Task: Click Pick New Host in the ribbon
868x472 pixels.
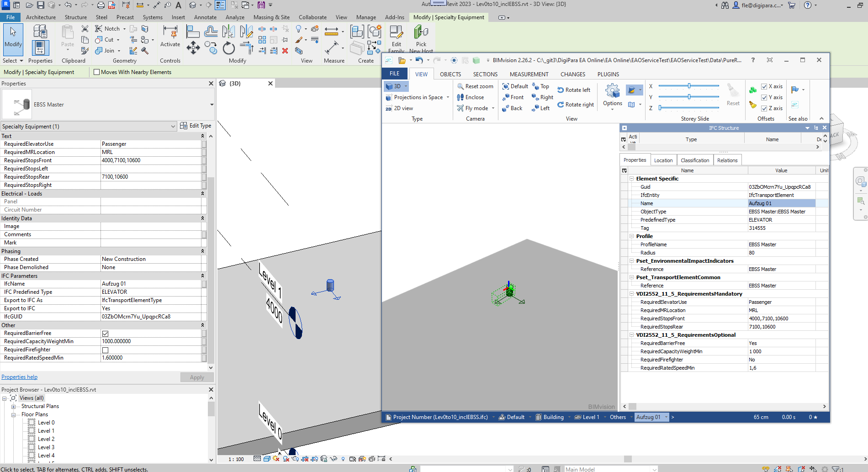Action: pyautogui.click(x=420, y=39)
